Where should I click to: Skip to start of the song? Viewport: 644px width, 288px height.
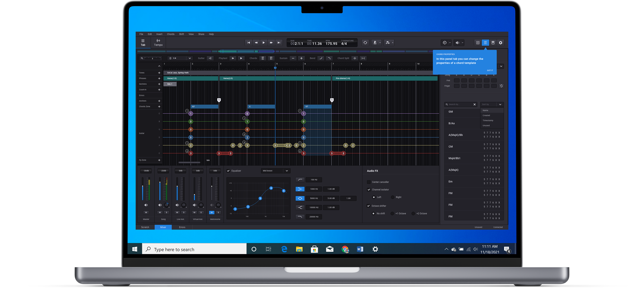coord(249,43)
